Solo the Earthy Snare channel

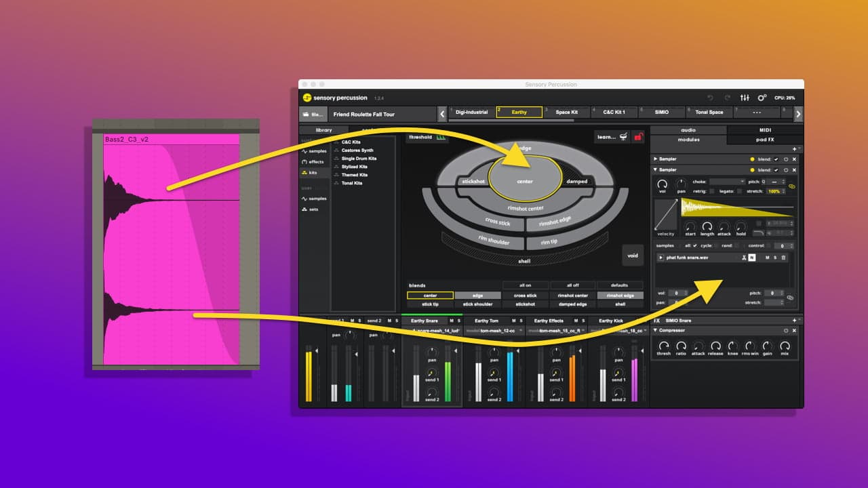coord(459,321)
